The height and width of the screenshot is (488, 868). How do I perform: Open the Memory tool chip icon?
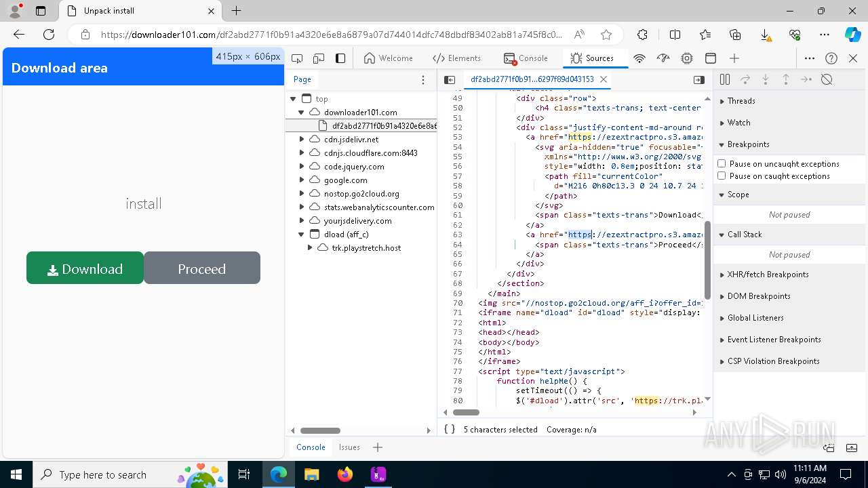[x=687, y=58]
